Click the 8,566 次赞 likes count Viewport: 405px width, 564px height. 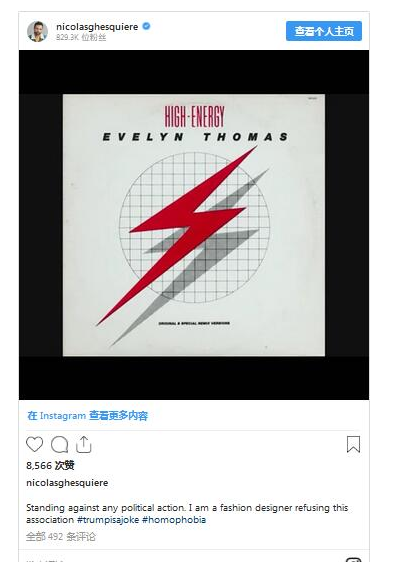pyautogui.click(x=50, y=465)
